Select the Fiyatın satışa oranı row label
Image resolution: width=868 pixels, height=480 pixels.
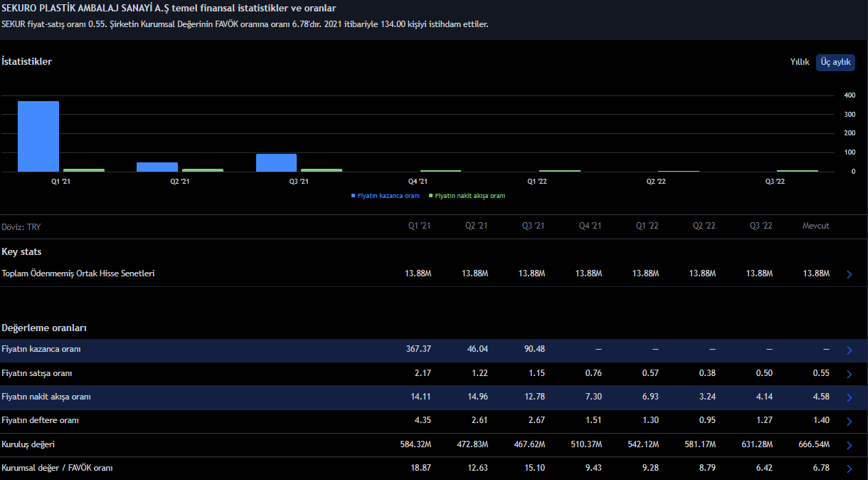(37, 373)
